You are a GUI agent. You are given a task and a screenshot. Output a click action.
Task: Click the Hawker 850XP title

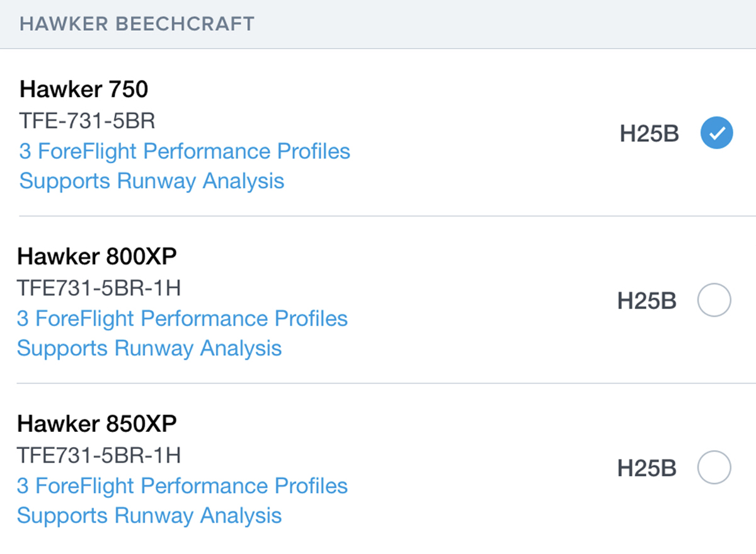click(x=96, y=424)
